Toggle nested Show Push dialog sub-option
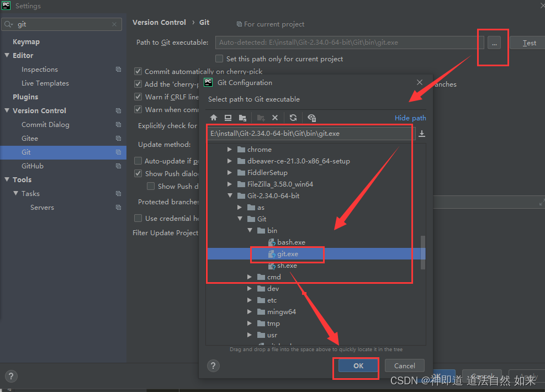Image resolution: width=545 pixels, height=392 pixels. click(151, 186)
